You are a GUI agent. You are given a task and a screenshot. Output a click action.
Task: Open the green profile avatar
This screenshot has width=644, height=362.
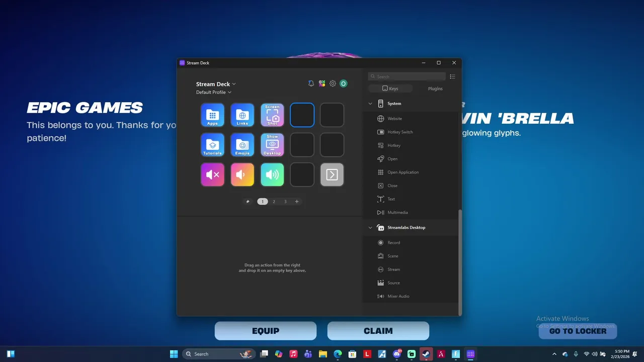pyautogui.click(x=344, y=83)
